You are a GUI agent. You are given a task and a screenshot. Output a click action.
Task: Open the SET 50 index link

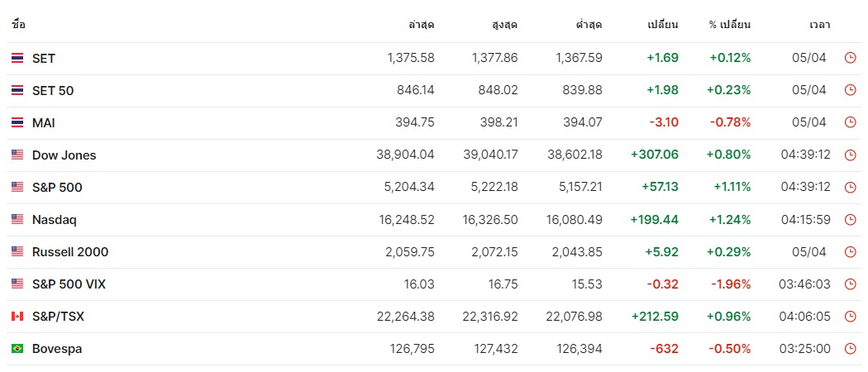click(53, 91)
